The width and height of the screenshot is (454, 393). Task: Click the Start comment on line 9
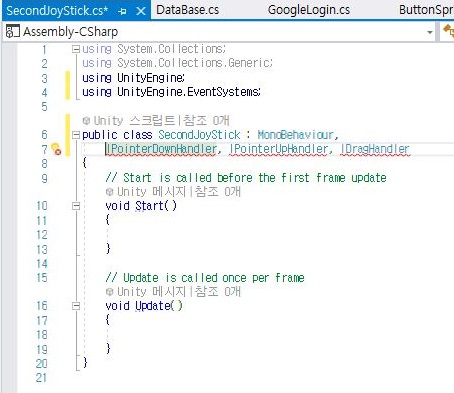(246, 178)
